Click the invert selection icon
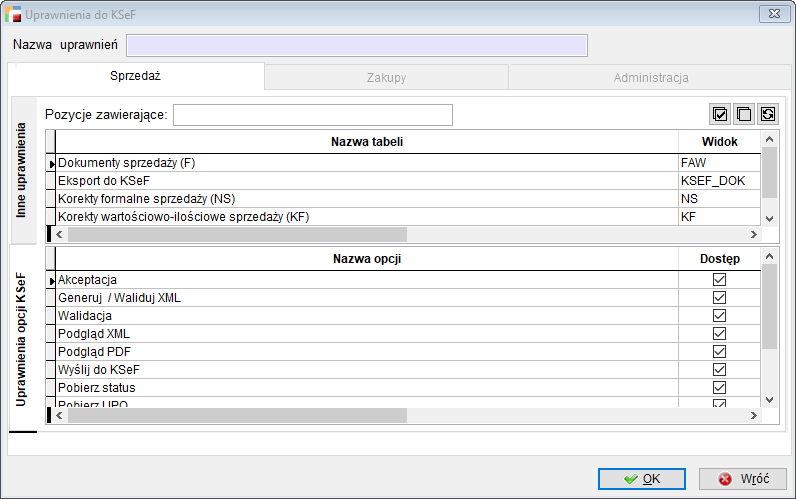The height and width of the screenshot is (499, 796). [767, 114]
